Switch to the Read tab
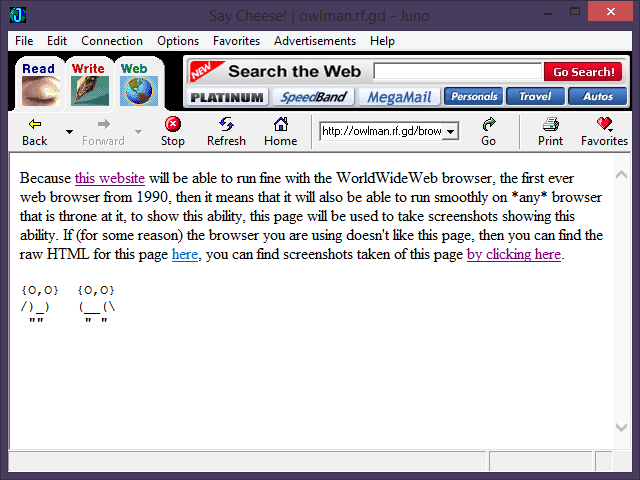Viewport: 640px width, 480px height. tap(39, 83)
